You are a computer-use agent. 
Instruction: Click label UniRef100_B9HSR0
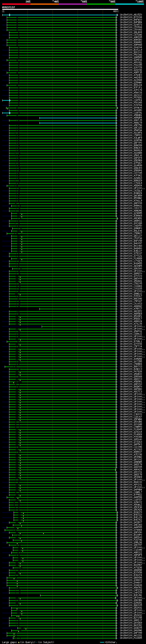tap(131, 40)
